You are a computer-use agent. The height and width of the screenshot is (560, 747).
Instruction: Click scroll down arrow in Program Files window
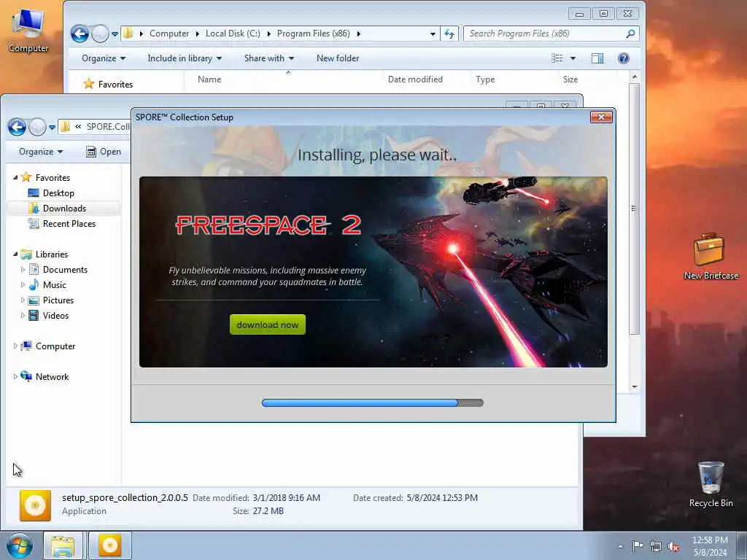pyautogui.click(x=634, y=386)
